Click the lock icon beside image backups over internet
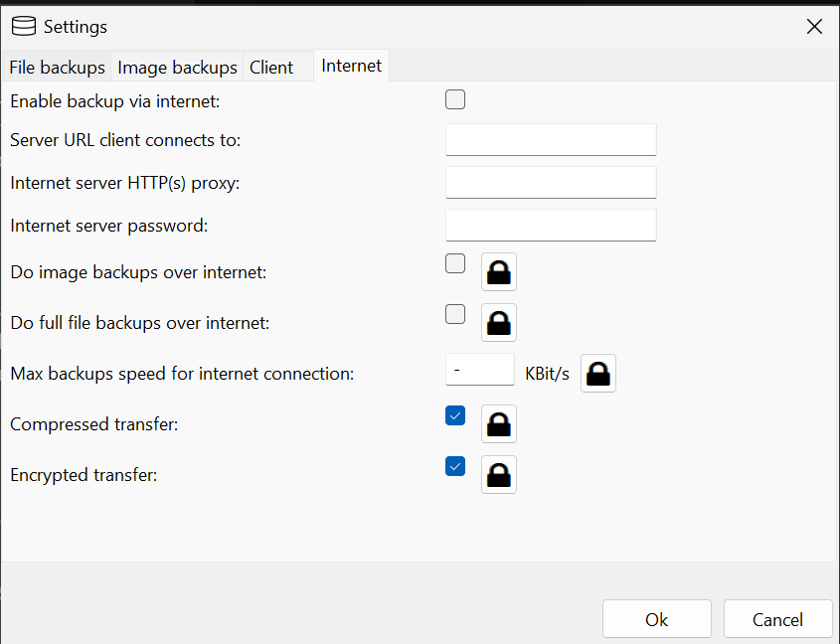840x644 pixels. coord(499,272)
